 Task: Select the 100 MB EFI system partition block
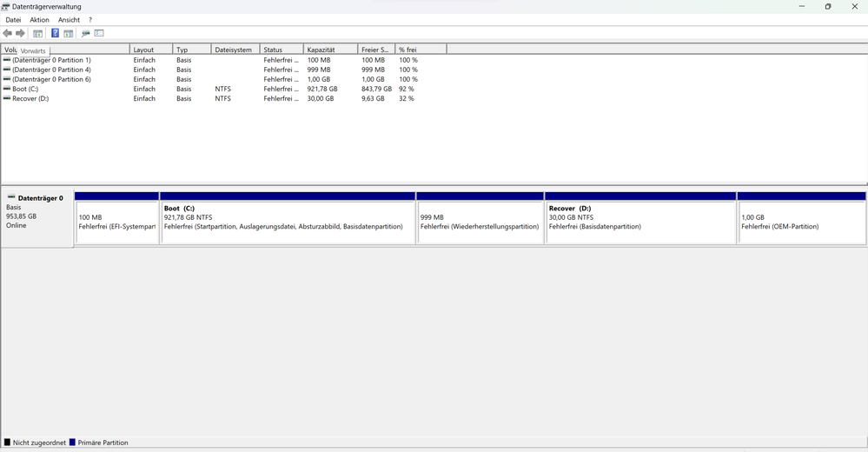116,223
